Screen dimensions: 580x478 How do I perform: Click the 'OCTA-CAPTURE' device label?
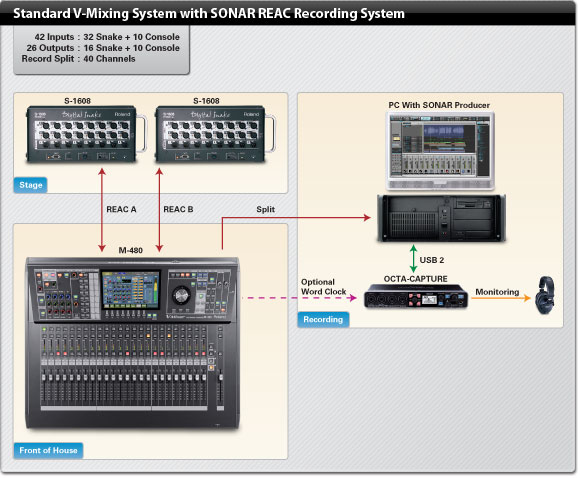(415, 279)
